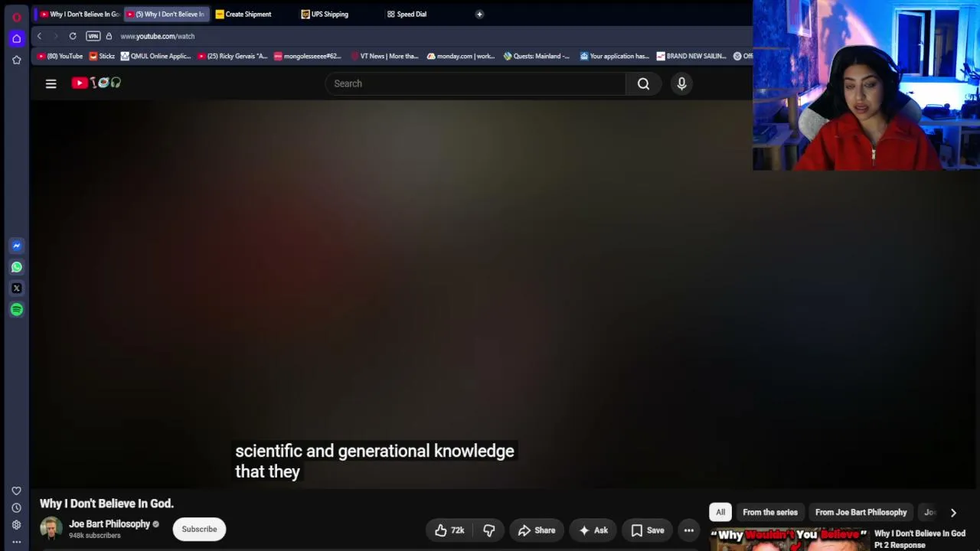Open browsing history clock icon
Image resolution: width=980 pixels, height=551 pixels.
click(16, 507)
